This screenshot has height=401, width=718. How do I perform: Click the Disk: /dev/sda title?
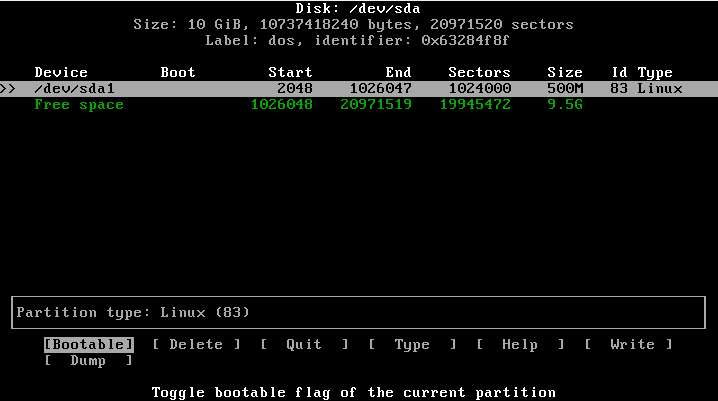pos(358,8)
